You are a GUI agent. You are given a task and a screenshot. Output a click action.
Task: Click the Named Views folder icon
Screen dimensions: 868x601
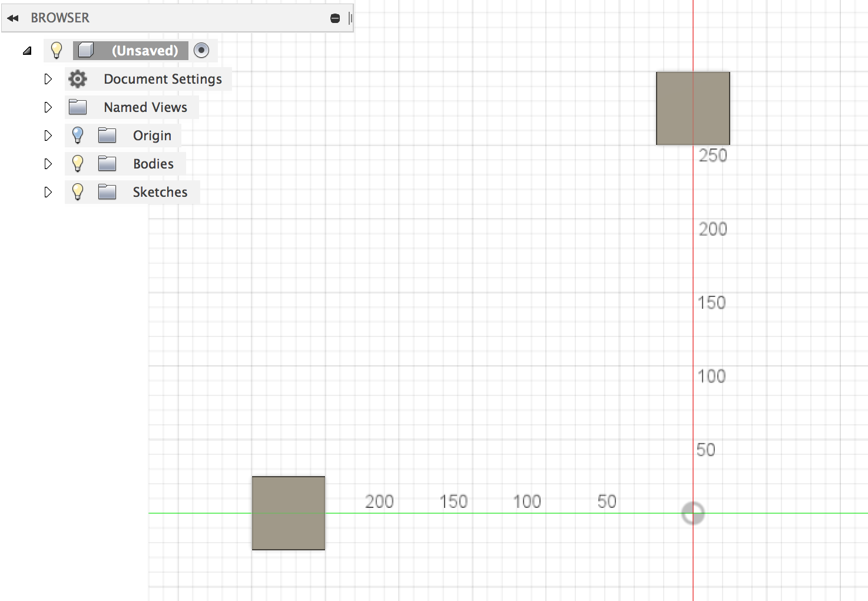tap(78, 107)
